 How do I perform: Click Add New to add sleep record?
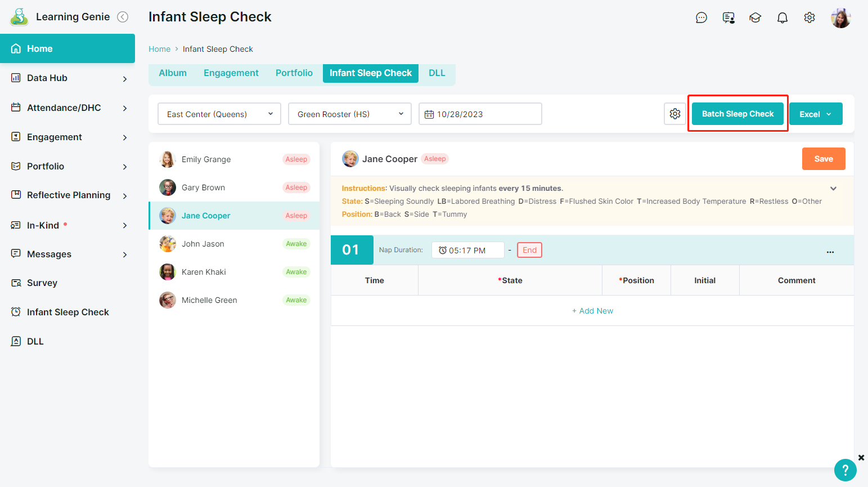[592, 311]
